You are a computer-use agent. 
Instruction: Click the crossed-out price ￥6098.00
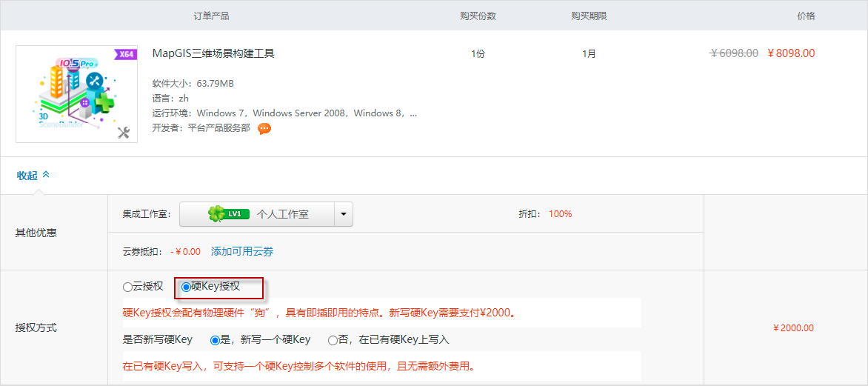coord(734,53)
